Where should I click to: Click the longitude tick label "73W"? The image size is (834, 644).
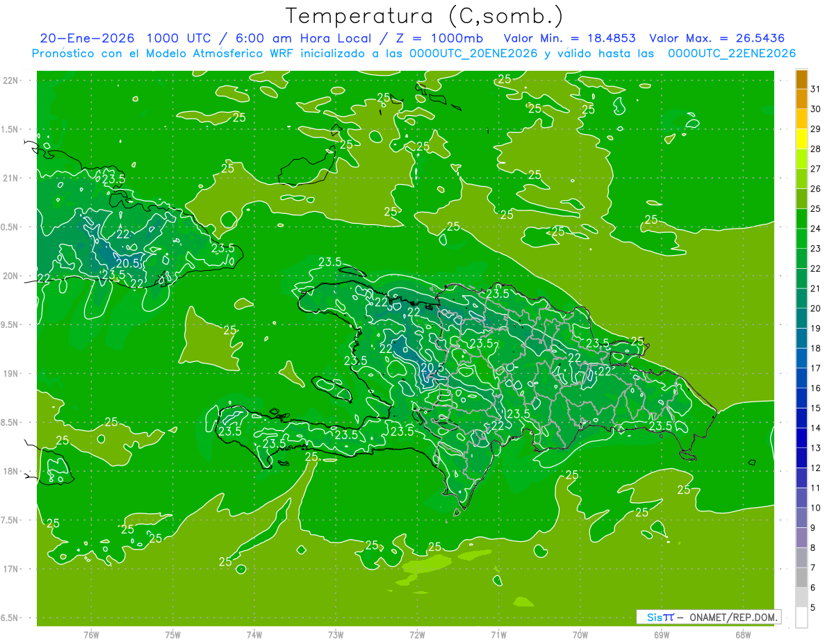click(336, 635)
